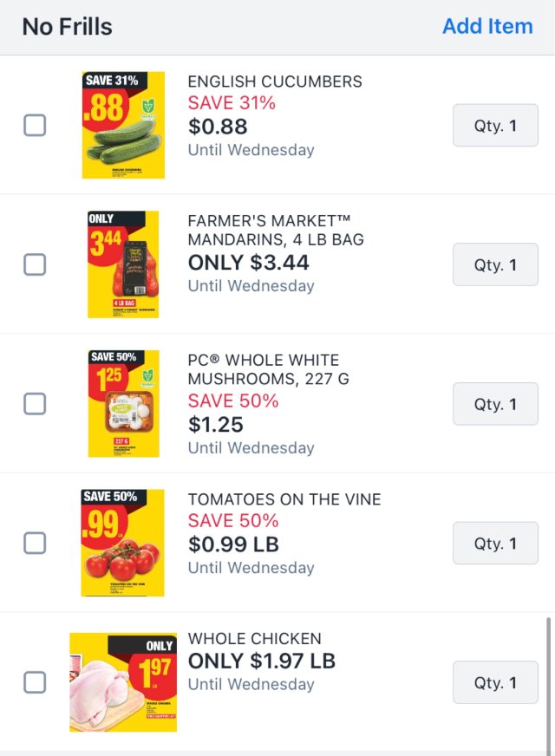Click the No Frills store header
Image resolution: width=555 pixels, height=756 pixels.
tap(67, 27)
